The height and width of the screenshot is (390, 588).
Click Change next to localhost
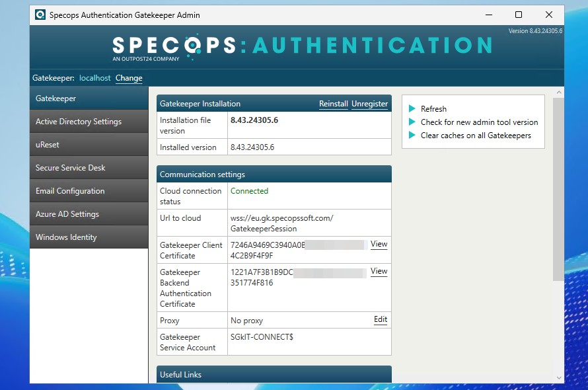pyautogui.click(x=129, y=78)
